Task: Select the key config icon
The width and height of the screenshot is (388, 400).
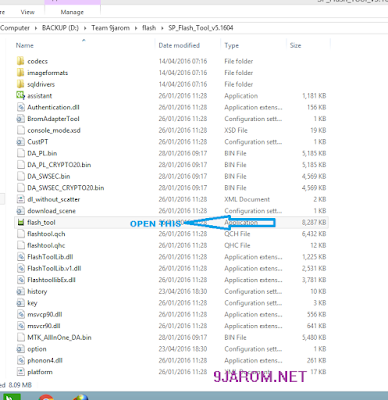Action: [20, 303]
